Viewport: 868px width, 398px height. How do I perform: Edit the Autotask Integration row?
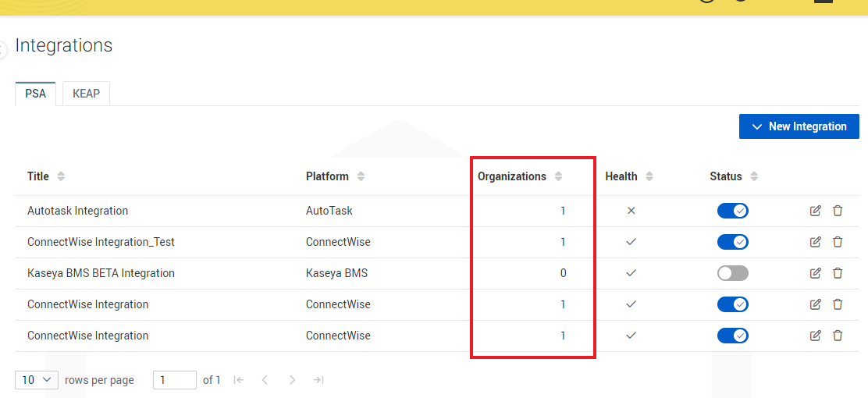(x=816, y=211)
